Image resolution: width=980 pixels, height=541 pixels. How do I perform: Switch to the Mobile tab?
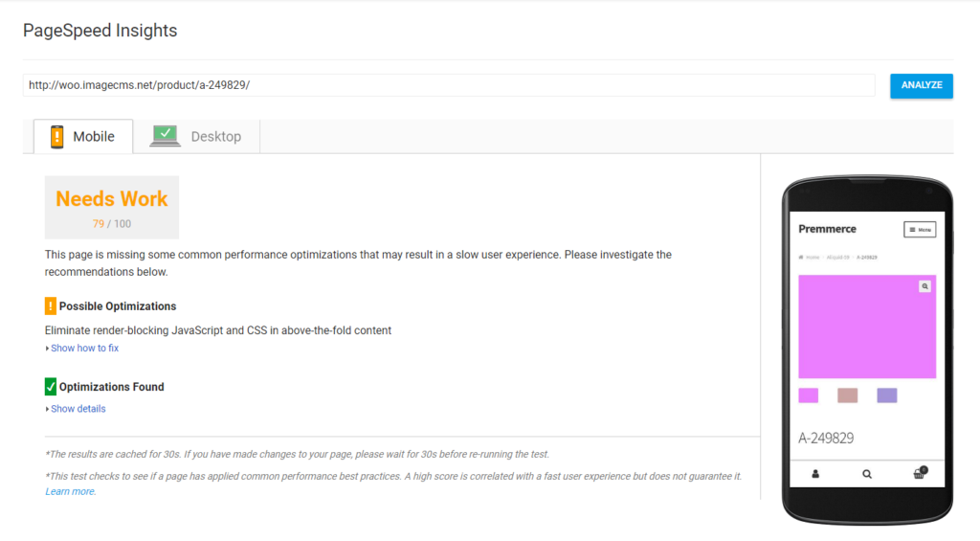coord(83,136)
